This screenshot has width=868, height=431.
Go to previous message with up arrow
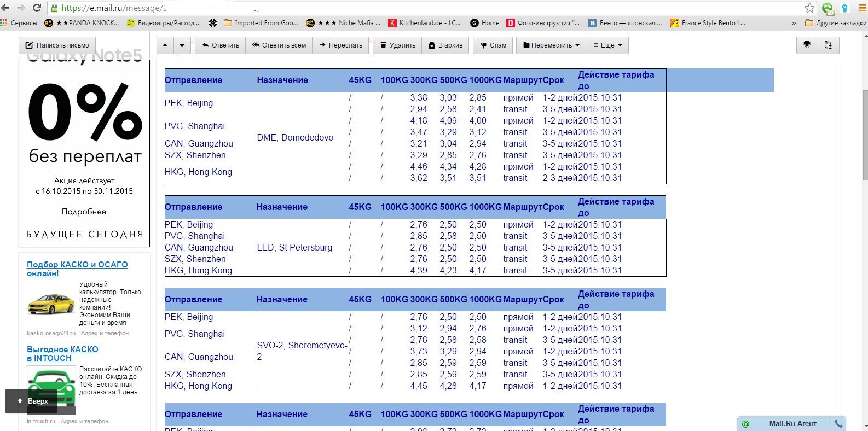pyautogui.click(x=165, y=45)
